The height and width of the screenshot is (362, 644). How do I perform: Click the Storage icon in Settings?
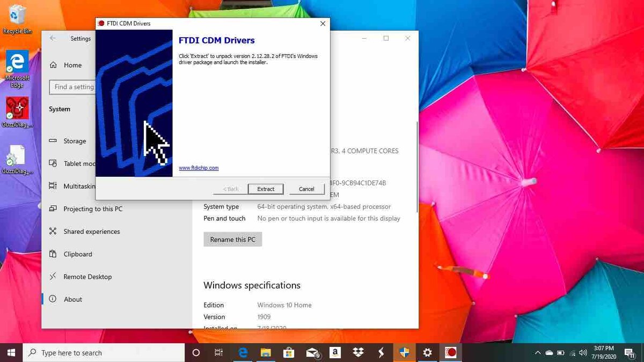[53, 141]
